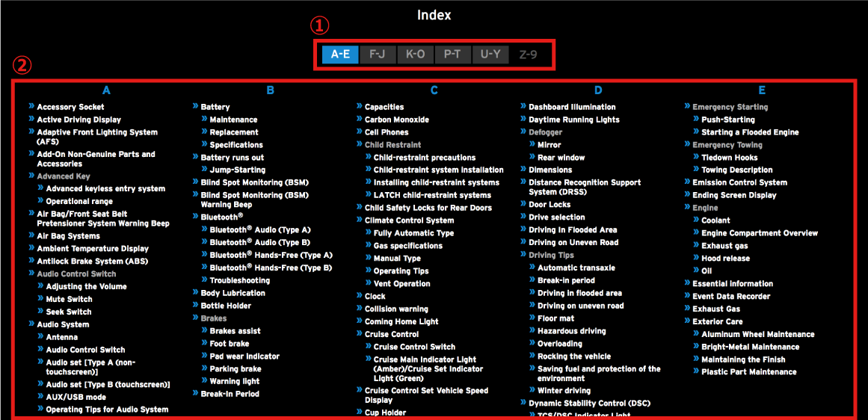This screenshot has height=420, width=868.
Task: Open Aluminum Wheel Maintenance entry
Action: click(757, 334)
